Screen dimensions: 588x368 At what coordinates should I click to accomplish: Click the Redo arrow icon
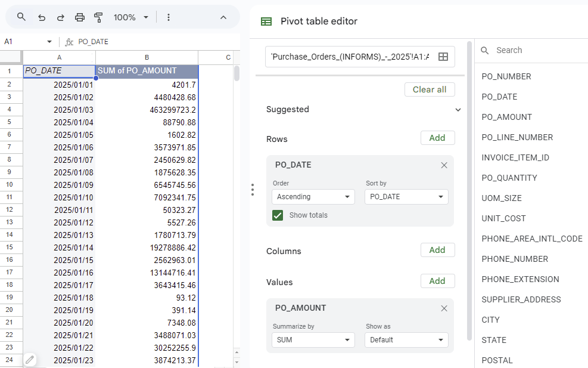[60, 17]
